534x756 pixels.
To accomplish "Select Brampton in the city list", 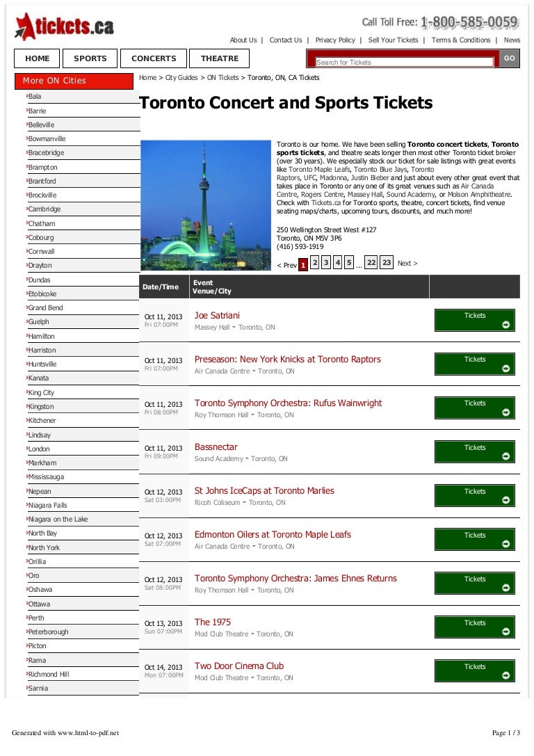I will [x=42, y=168].
